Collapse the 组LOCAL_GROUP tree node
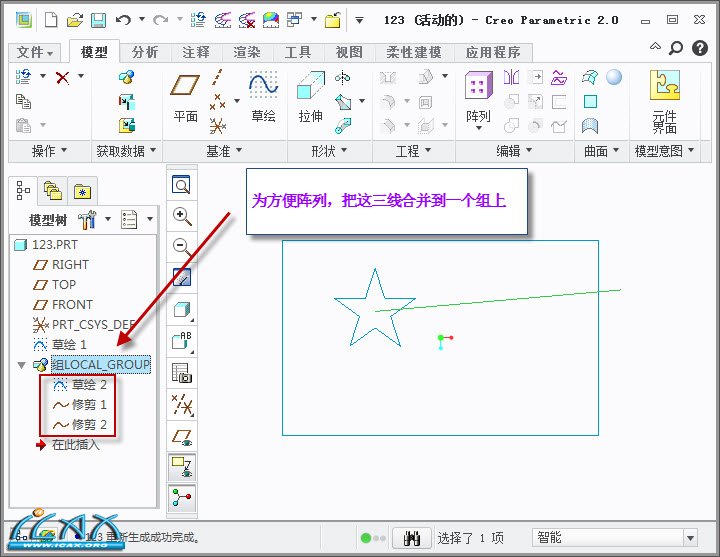Screen dimensions: 720x557 click(x=22, y=365)
